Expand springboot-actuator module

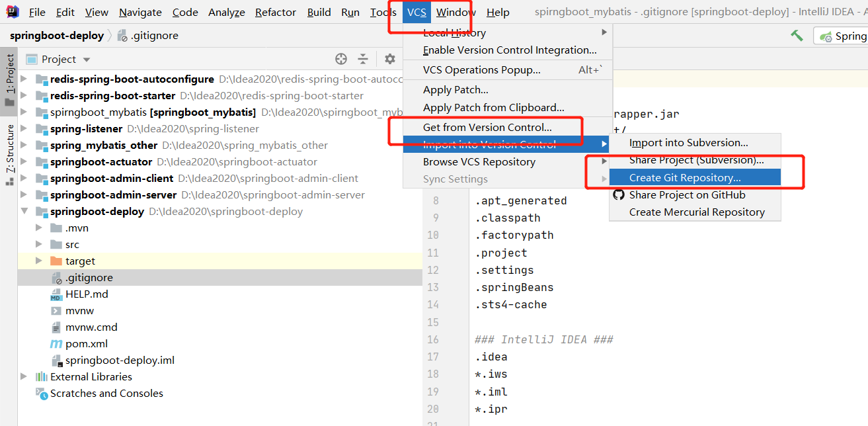(x=24, y=161)
